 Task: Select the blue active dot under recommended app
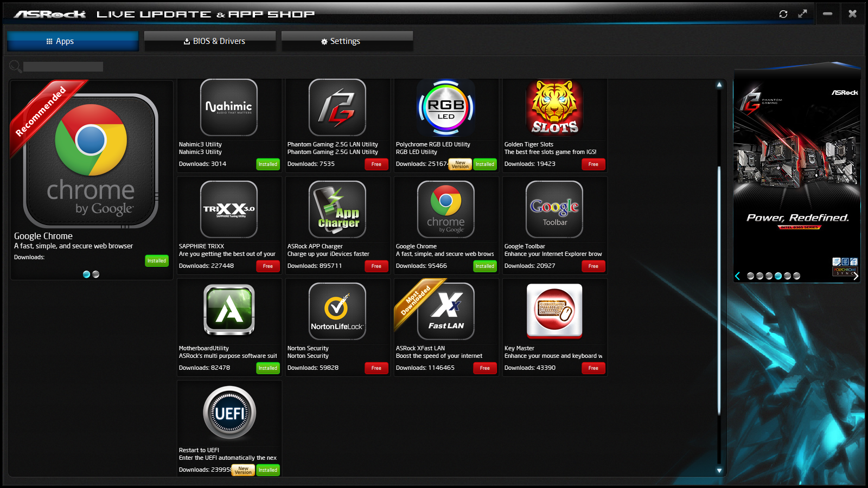coord(86,274)
